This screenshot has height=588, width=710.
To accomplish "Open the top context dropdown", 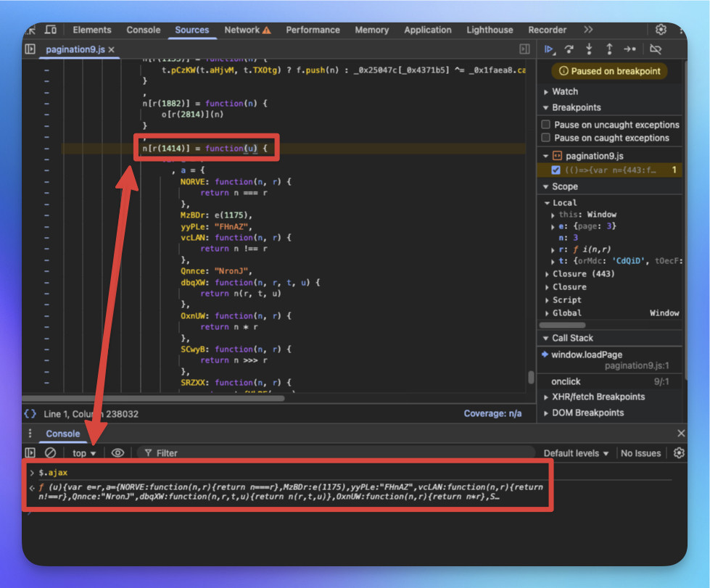I will (84, 453).
